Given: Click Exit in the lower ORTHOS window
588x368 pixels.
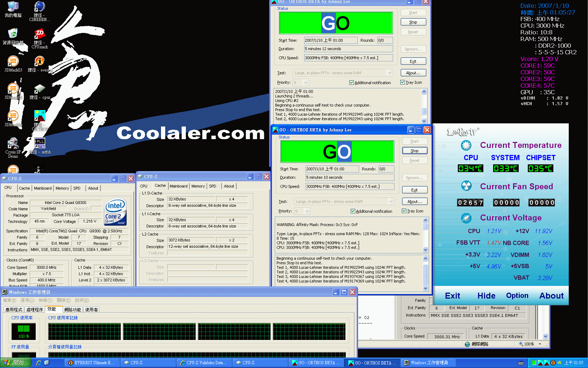Looking at the screenshot, I should tap(414, 190).
